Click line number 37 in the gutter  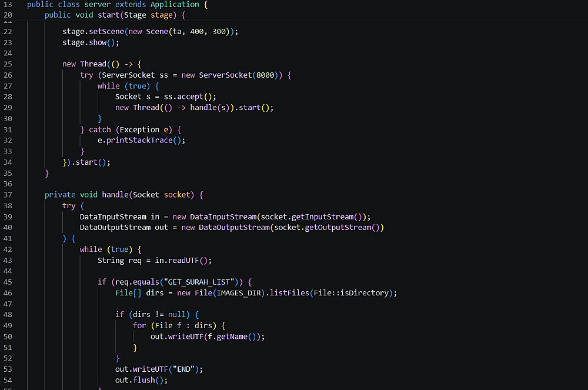click(x=8, y=195)
